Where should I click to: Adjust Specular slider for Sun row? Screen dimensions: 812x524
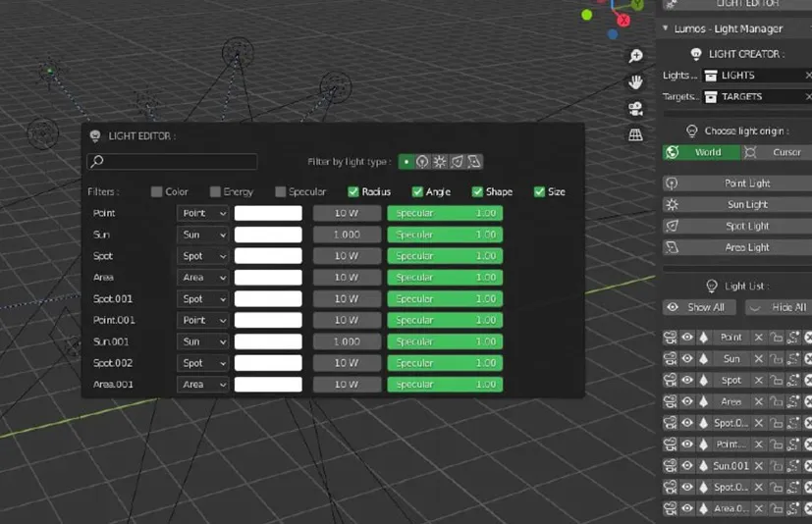pyautogui.click(x=445, y=235)
